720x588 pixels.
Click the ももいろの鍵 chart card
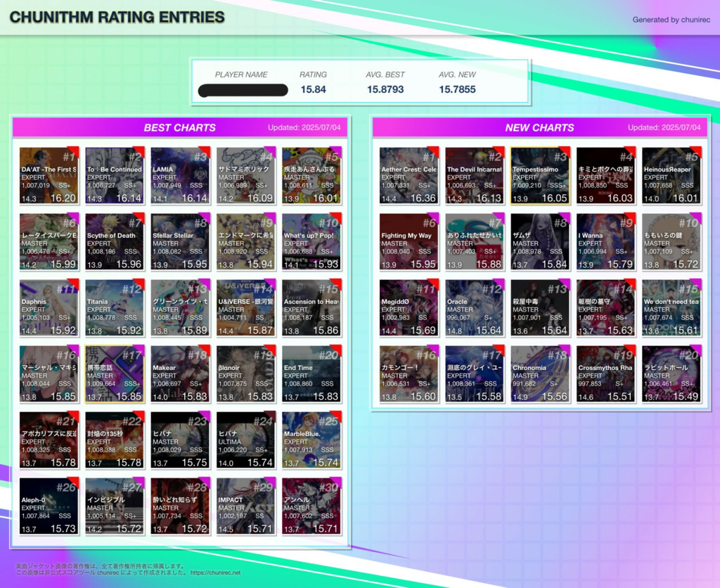click(671, 242)
